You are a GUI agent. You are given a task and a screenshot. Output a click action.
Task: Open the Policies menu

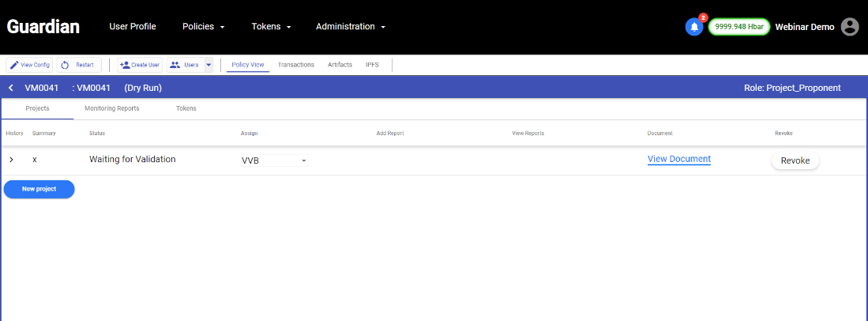click(203, 27)
